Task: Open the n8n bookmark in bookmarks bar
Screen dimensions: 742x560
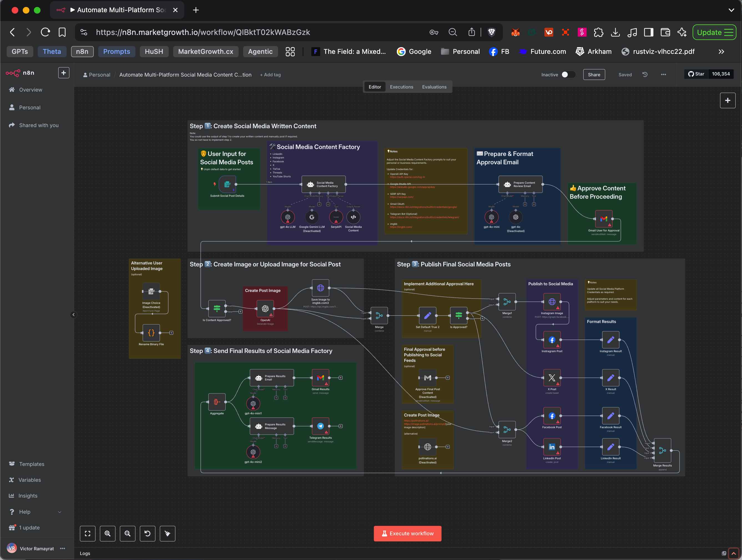Action: click(x=82, y=51)
